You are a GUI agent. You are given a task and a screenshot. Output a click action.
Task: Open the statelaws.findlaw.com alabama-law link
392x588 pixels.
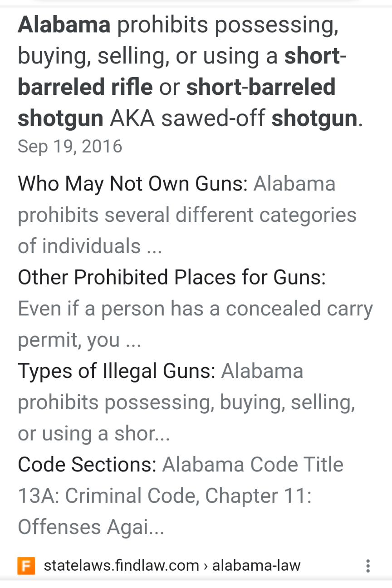(x=172, y=566)
